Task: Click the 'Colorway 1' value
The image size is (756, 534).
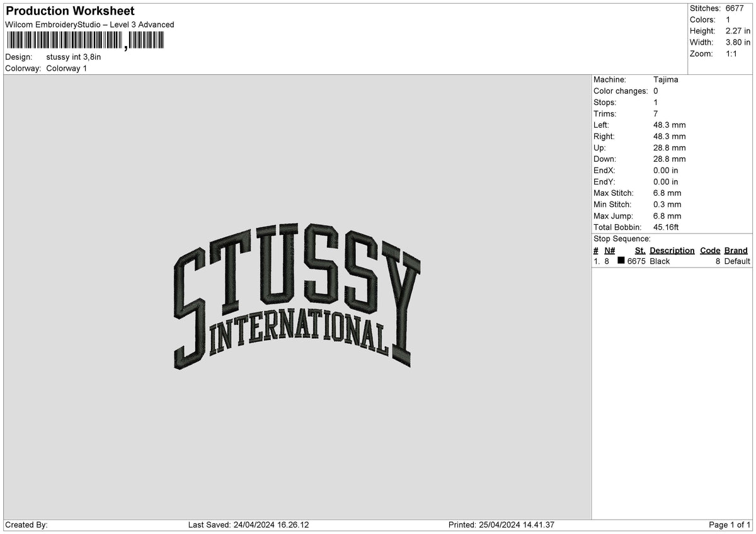Action: point(67,68)
